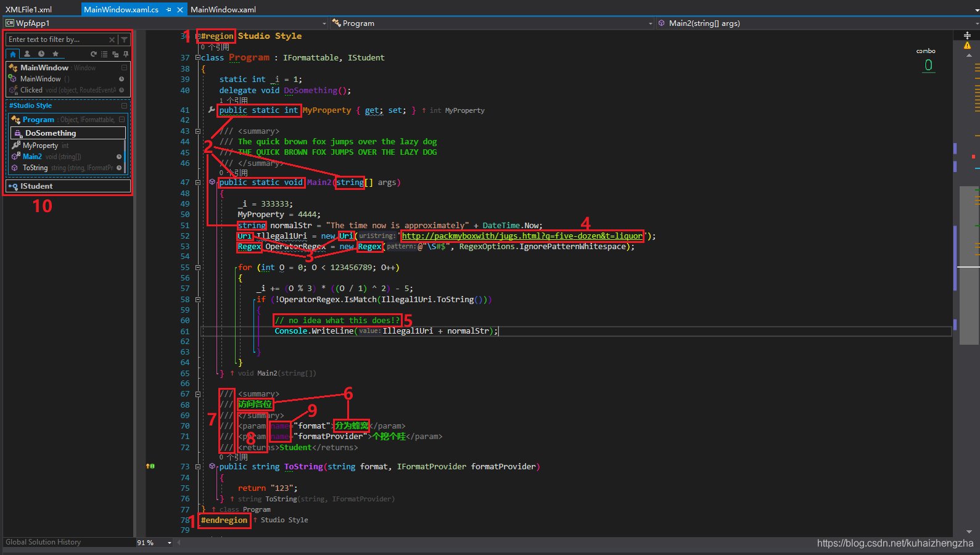Open the 91 % zoom dropdown
The height and width of the screenshot is (555, 980).
[x=169, y=543]
